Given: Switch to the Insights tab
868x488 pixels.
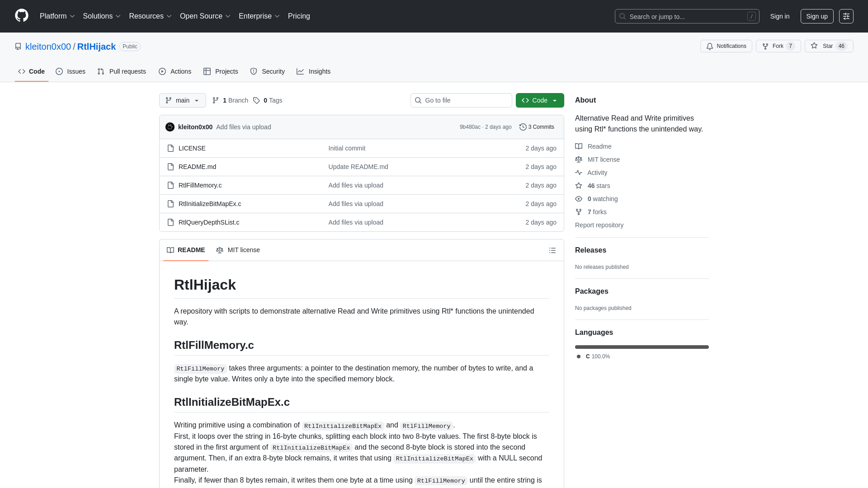Looking at the screenshot, I should coord(313,71).
